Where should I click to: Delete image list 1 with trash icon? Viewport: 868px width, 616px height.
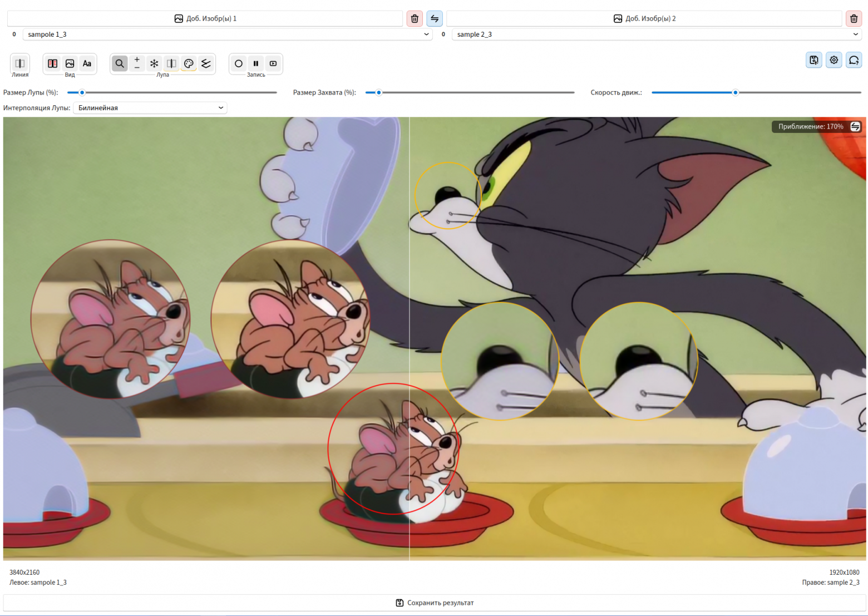tap(415, 18)
